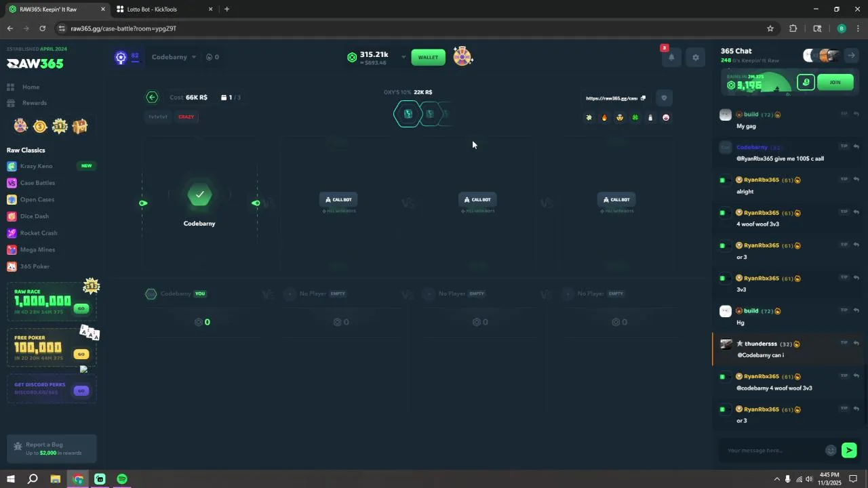
Task: Click the RAW365 logo
Action: click(35, 64)
